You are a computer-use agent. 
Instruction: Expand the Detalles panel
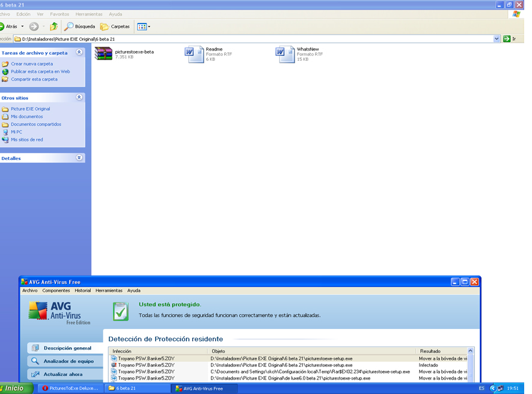click(79, 158)
